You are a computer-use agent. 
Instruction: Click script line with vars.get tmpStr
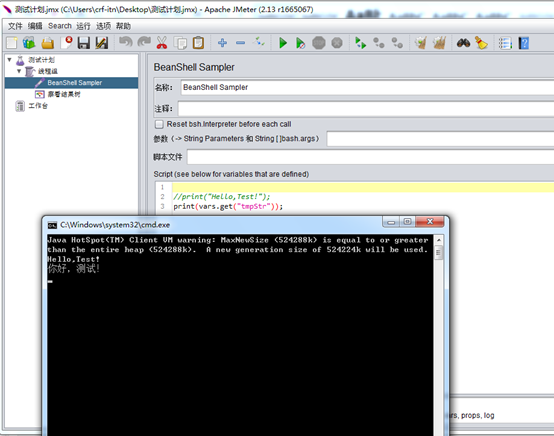(x=228, y=206)
